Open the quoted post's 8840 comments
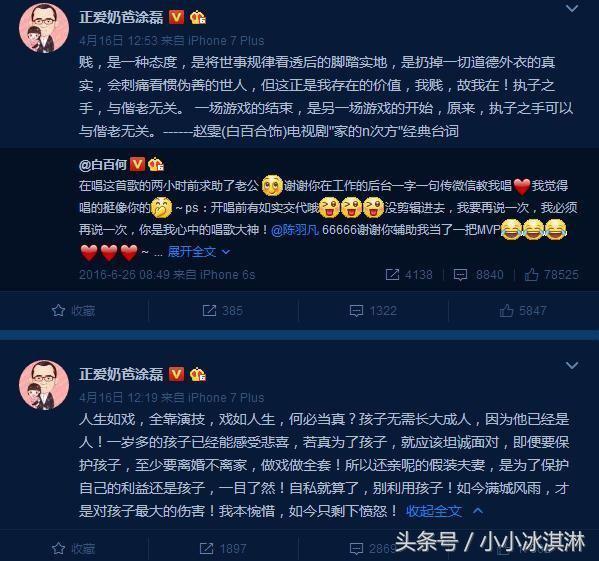The image size is (599, 561). [478, 275]
